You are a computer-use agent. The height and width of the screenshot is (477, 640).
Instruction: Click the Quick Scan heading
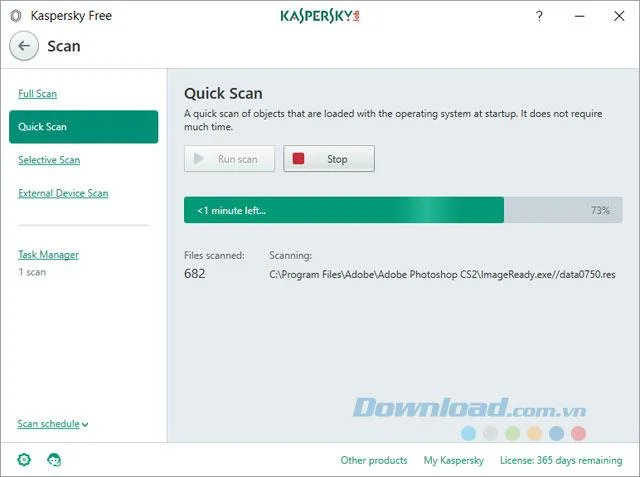pyautogui.click(x=223, y=93)
